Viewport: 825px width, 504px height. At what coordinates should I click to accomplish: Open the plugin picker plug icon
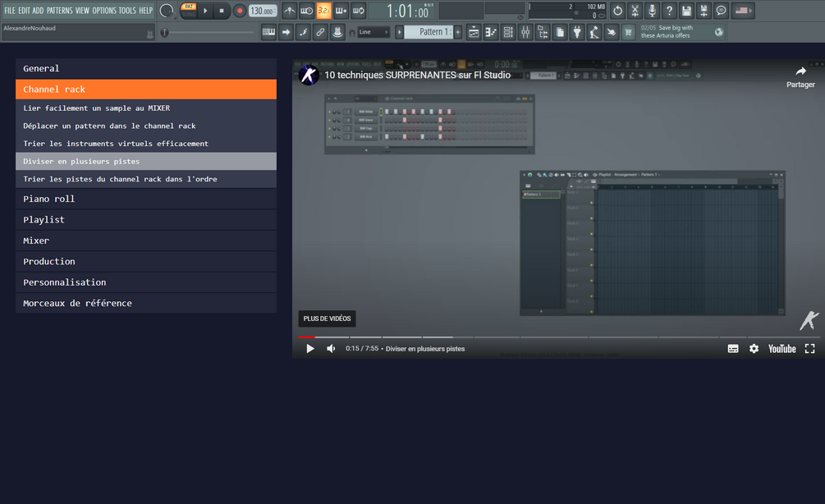577,32
